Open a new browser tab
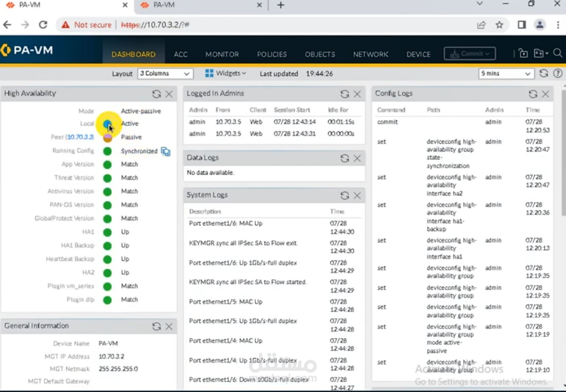The width and height of the screenshot is (566, 392). [x=281, y=5]
